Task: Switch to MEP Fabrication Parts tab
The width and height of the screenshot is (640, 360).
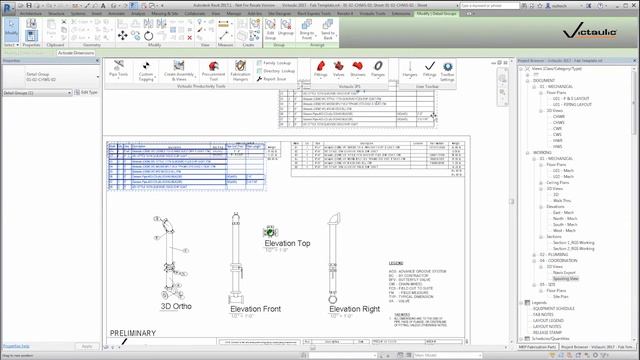Action: (x=537, y=347)
